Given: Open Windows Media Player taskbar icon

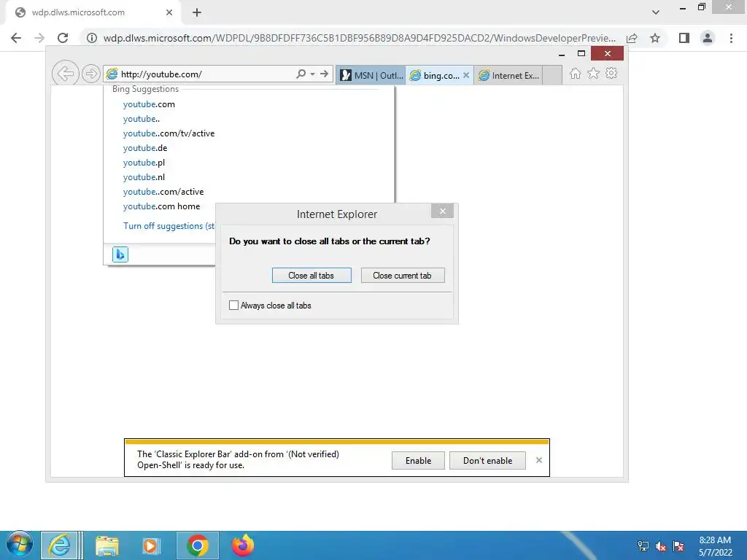Looking at the screenshot, I should (150, 545).
